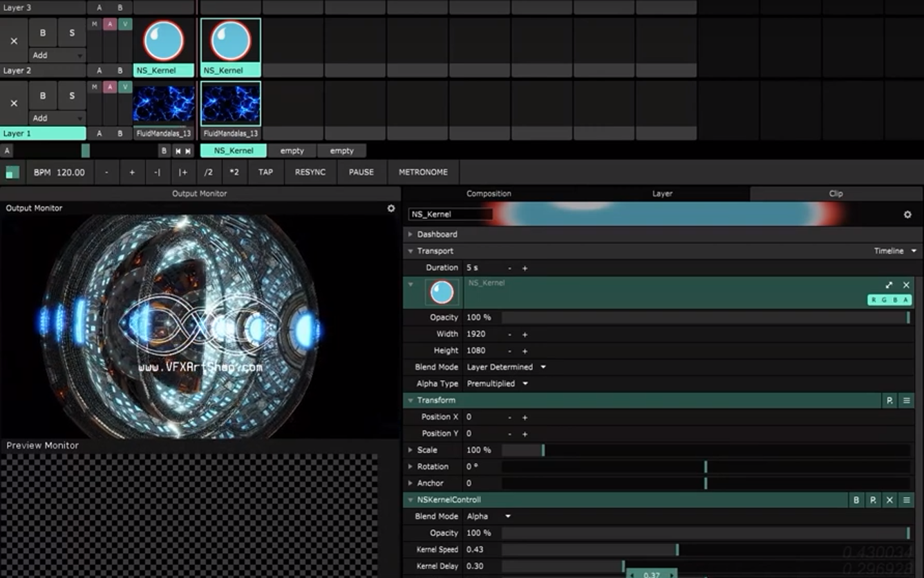Open Premultiplied alpha type dropdown
This screenshot has width=924, height=578.
coord(497,384)
